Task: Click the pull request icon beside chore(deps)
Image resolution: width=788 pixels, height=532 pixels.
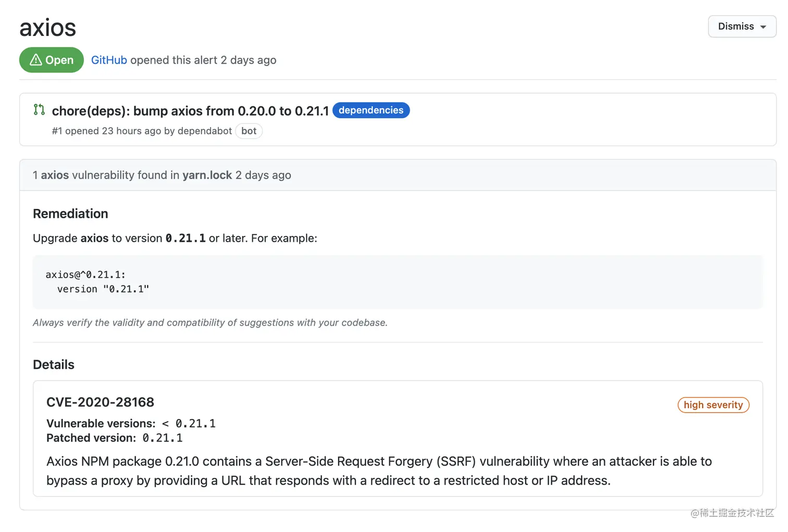Action: (39, 109)
